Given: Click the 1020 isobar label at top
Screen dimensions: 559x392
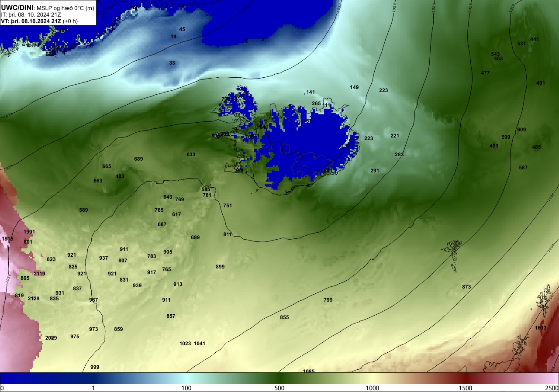Looking at the screenshot, I should 434,7.
